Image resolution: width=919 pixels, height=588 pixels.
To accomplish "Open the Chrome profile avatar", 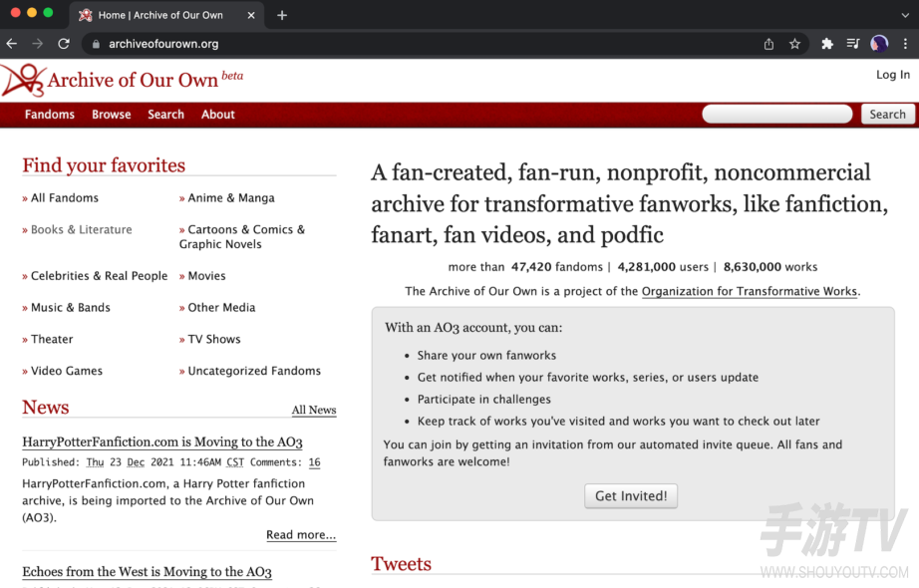I will point(879,44).
